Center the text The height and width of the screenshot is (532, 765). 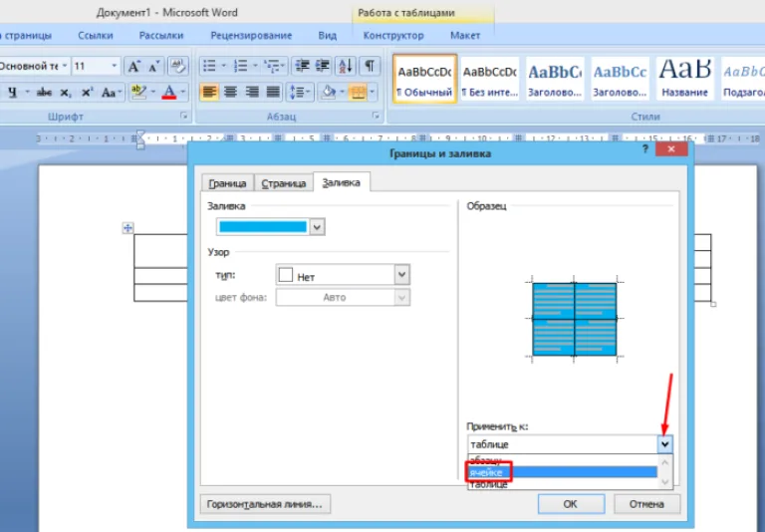[230, 92]
